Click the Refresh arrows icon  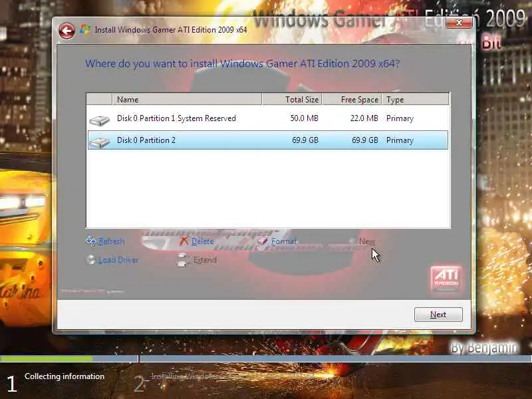click(91, 241)
